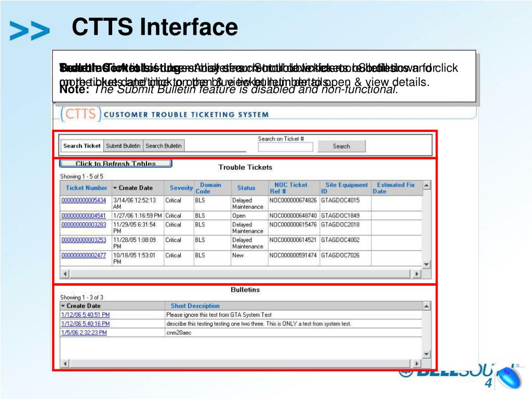Click the blue mouse icon at slide corner
Viewport: 532px width, 399px height.
coord(510,377)
